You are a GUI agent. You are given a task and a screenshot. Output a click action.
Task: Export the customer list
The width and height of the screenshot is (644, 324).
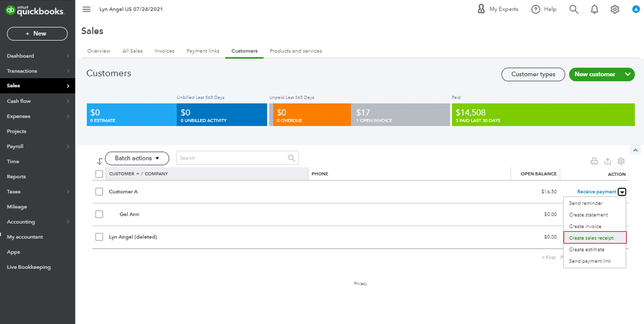click(608, 161)
